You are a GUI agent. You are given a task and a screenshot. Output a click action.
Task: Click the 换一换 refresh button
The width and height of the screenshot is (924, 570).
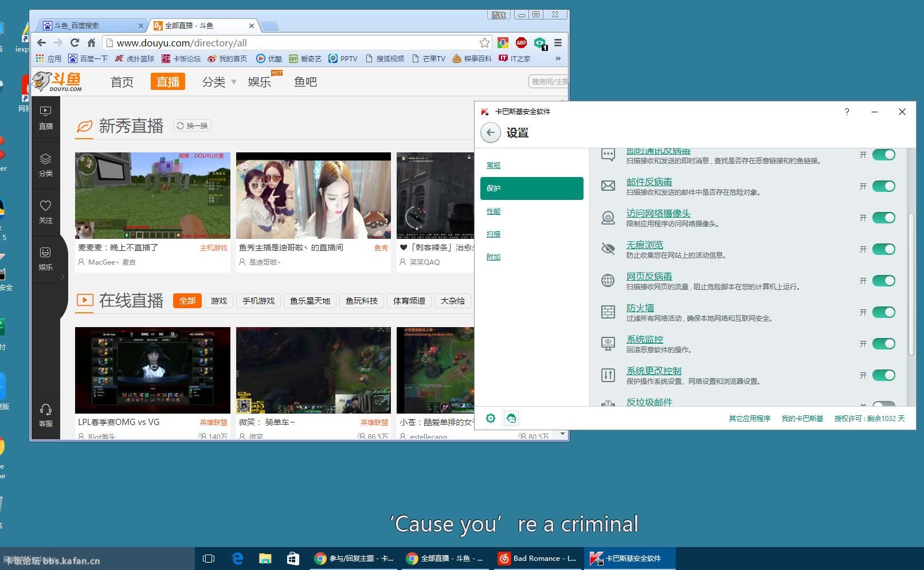coord(193,125)
